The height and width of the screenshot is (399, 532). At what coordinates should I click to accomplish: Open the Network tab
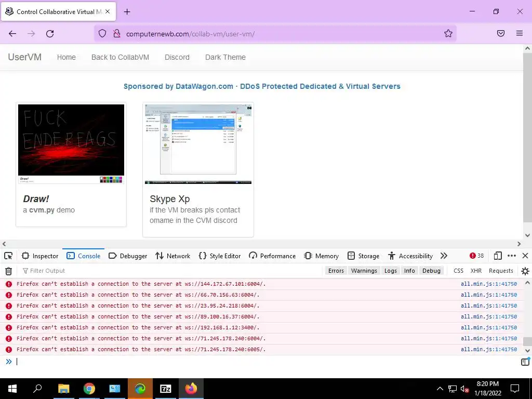[x=172, y=256]
